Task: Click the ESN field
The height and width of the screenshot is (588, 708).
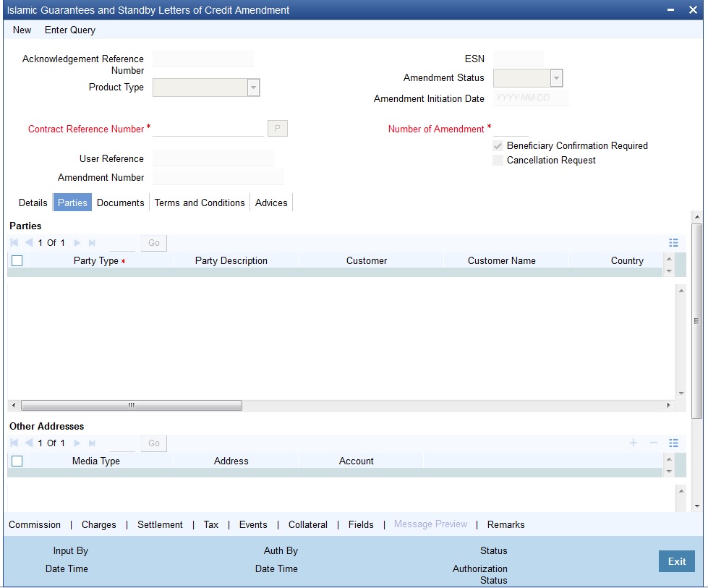Action: pyautogui.click(x=519, y=59)
